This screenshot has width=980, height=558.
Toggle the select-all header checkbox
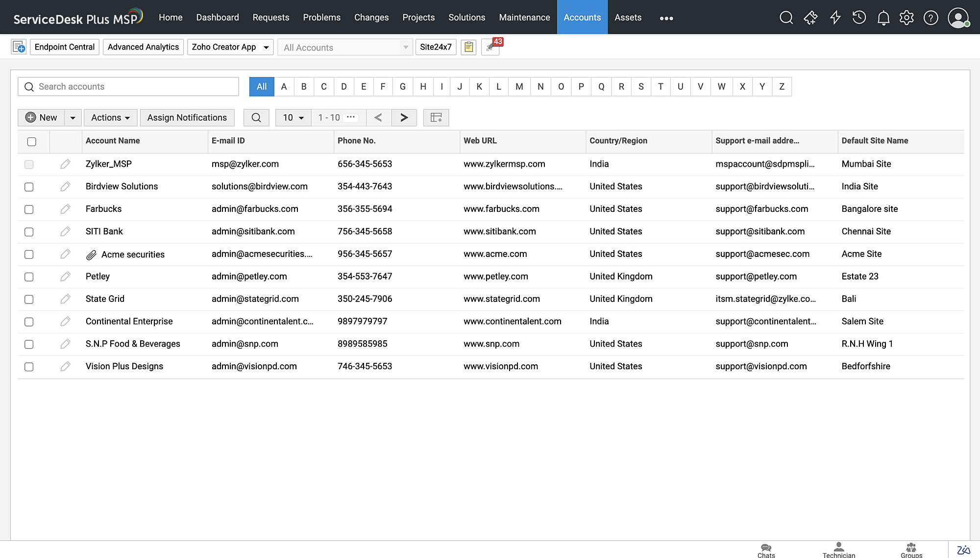pos(32,142)
